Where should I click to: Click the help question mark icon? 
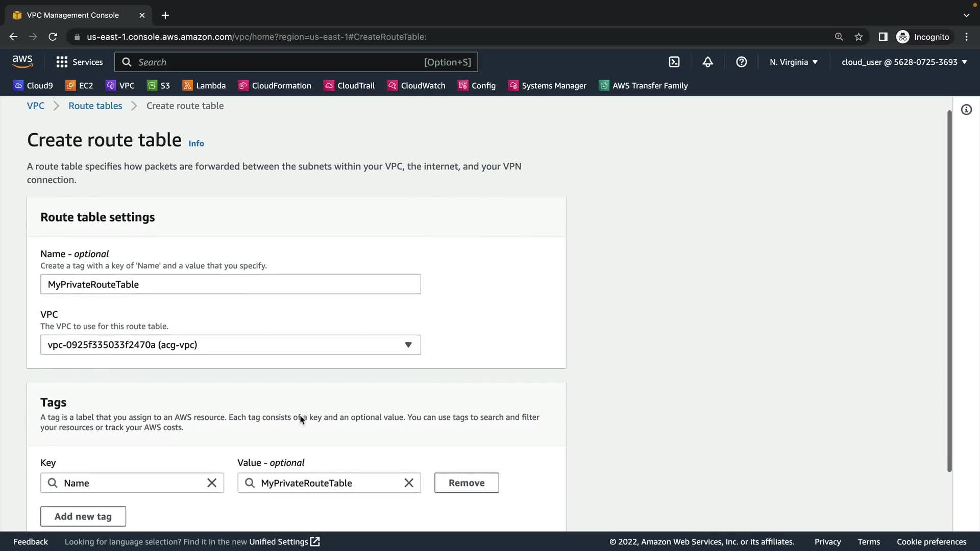(741, 62)
